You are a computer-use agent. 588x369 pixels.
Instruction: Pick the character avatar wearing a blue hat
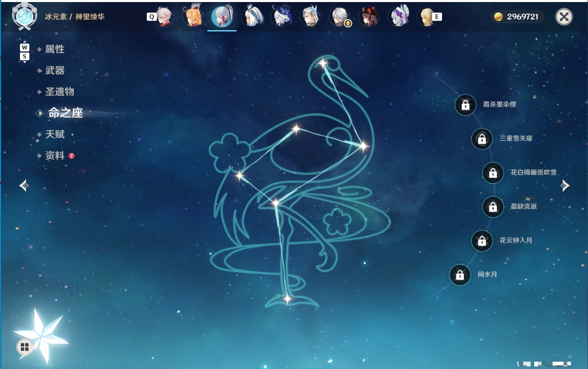(x=282, y=16)
